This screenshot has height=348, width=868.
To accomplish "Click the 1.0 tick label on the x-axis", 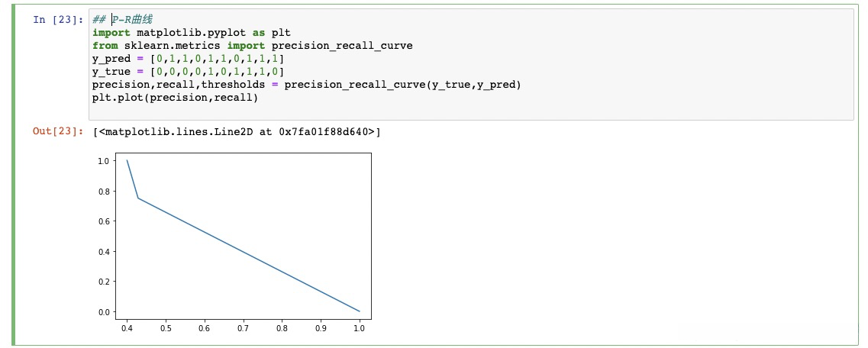I will (360, 327).
